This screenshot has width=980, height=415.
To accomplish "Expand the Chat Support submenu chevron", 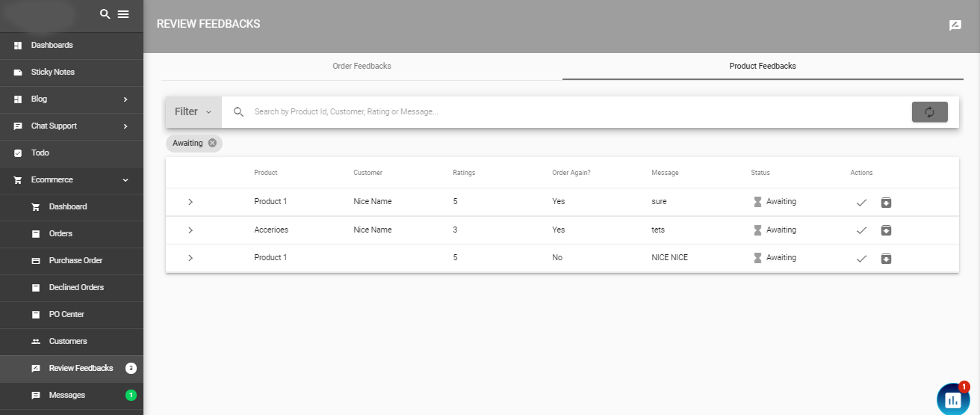I will 125,126.
